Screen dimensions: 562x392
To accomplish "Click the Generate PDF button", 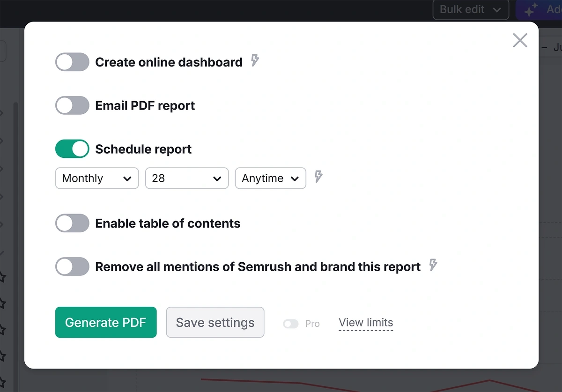I will [106, 322].
